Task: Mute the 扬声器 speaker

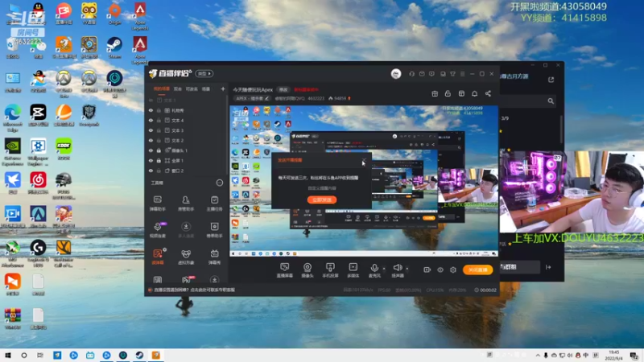Action: [397, 270]
